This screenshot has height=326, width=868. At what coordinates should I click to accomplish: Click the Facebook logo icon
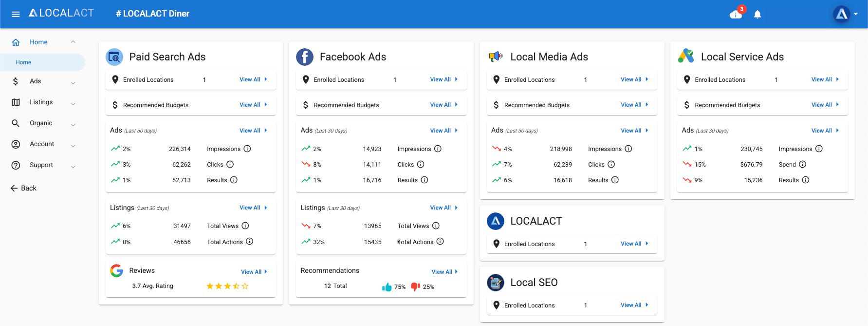(x=305, y=57)
